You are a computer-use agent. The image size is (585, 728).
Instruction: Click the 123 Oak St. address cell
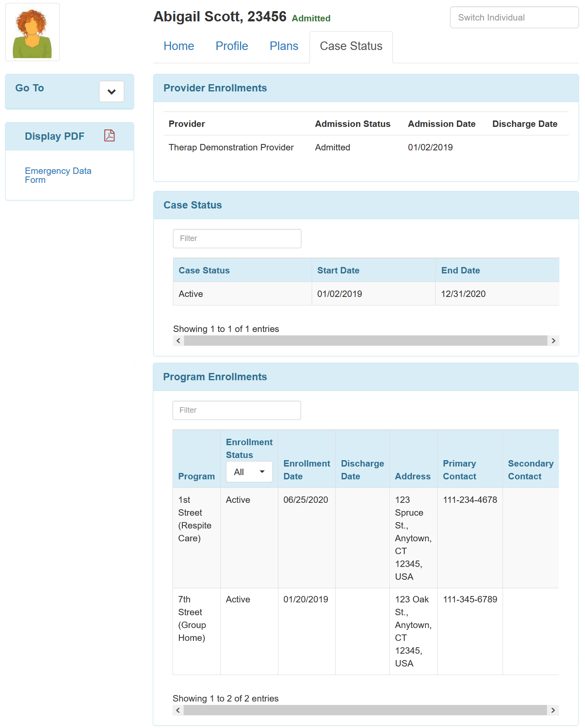[413, 631]
